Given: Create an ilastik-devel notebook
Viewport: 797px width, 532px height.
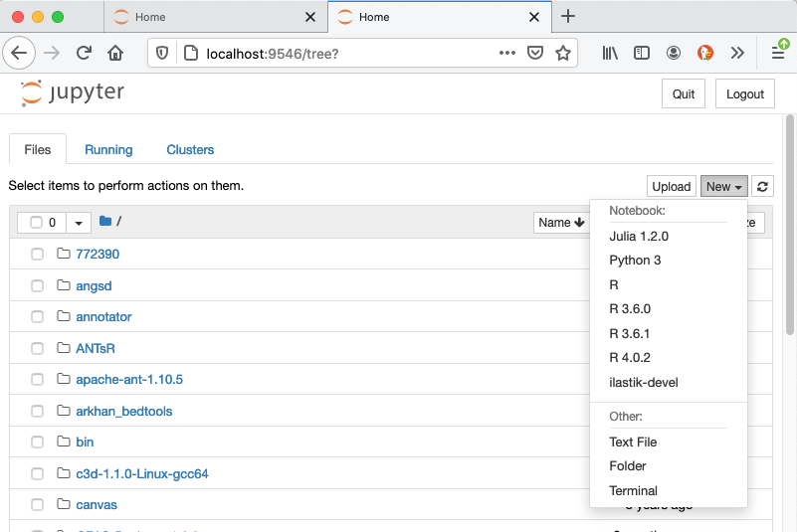Looking at the screenshot, I should [668, 382].
